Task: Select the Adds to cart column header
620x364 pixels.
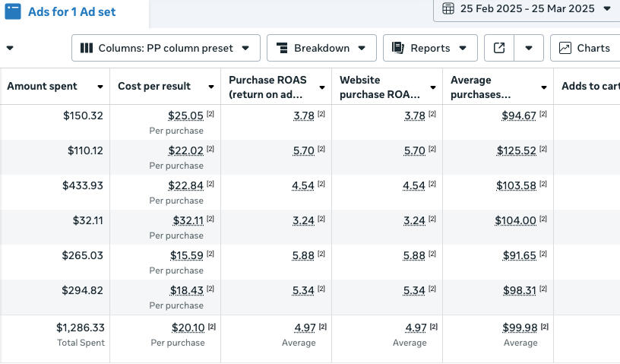Action: (589, 86)
